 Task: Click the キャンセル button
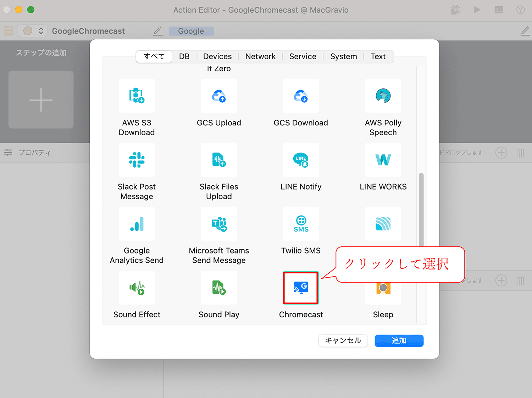tap(343, 340)
